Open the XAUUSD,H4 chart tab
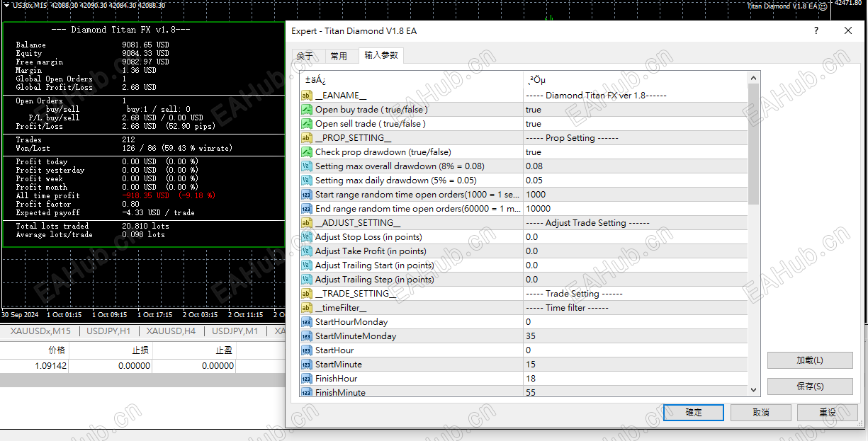The image size is (868, 441). click(x=171, y=331)
